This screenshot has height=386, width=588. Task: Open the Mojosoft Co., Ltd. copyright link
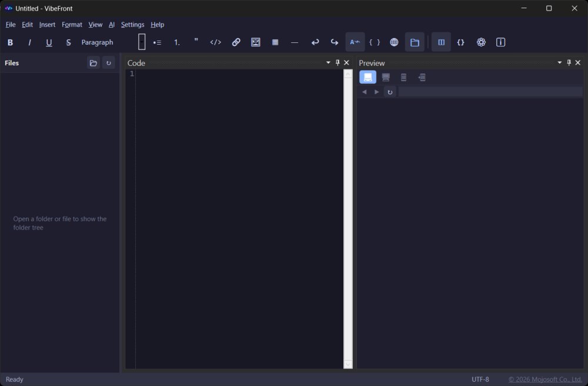[545, 380]
